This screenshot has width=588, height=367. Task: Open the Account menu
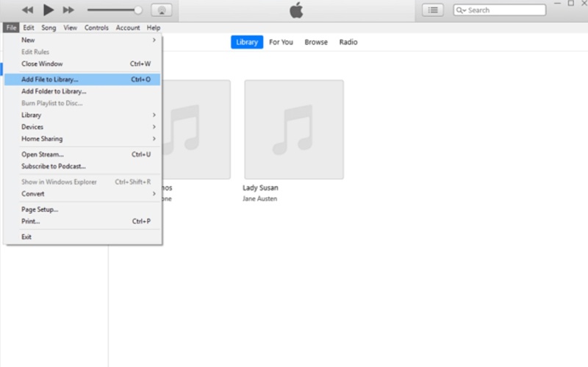tap(128, 28)
